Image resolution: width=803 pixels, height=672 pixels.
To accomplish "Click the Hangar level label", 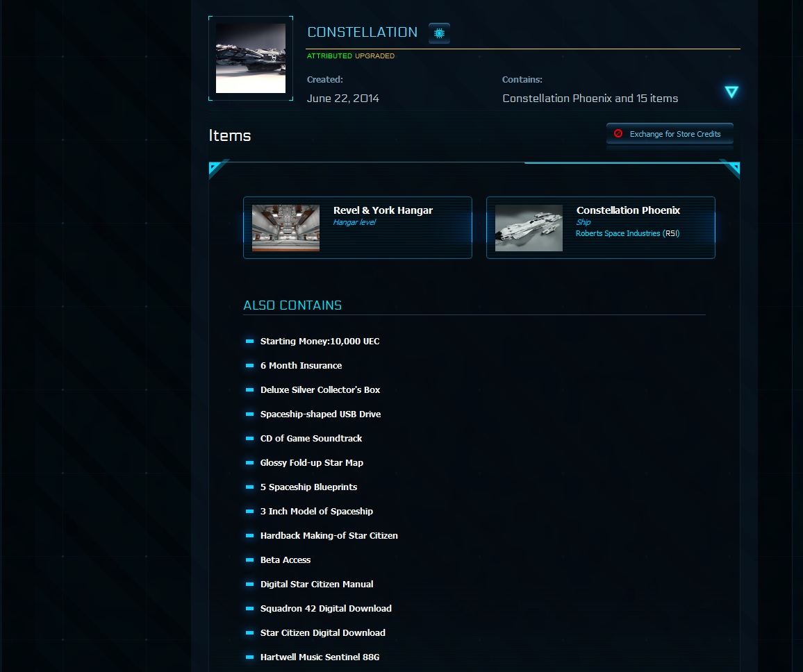I will coord(354,222).
